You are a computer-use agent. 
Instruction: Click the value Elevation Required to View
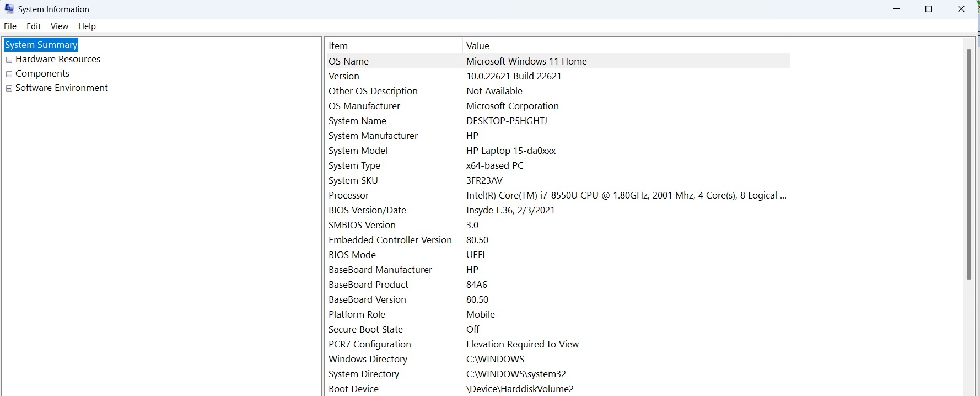coord(523,344)
